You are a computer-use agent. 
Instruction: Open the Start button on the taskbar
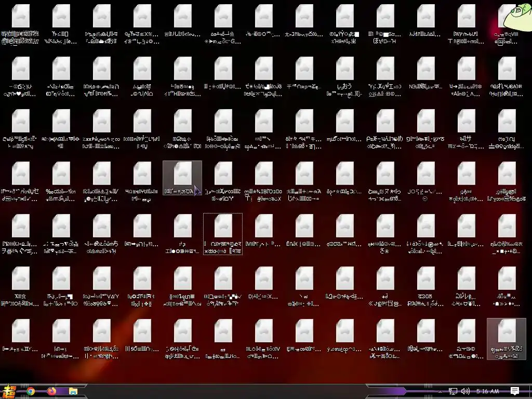pos(8,391)
